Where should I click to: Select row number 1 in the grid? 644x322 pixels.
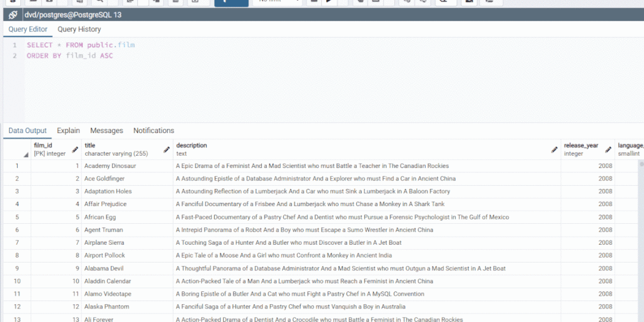coord(17,166)
